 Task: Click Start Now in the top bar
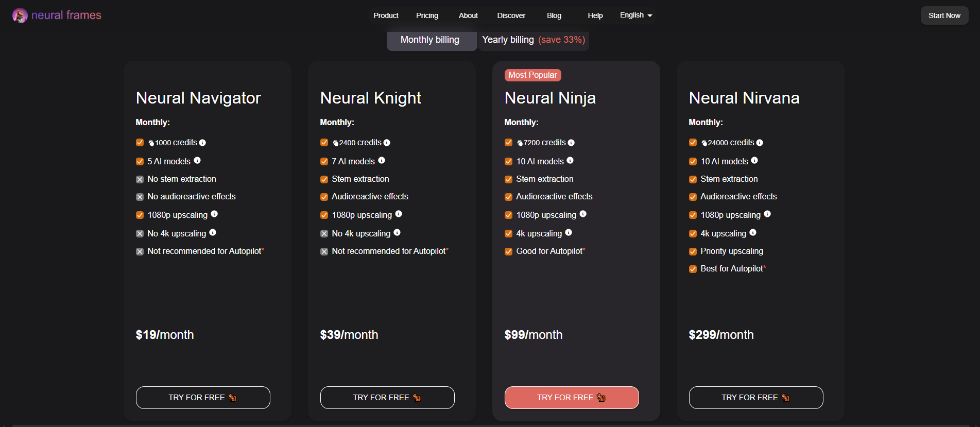pos(944,15)
